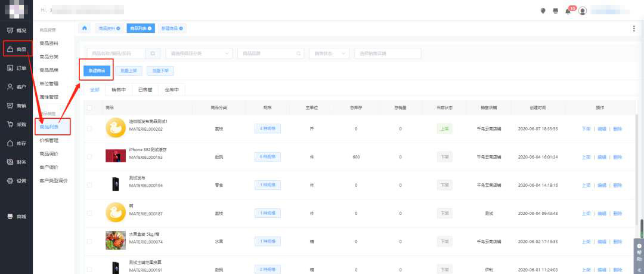Select checkbox for MATERIEL000194 row
Screen dimensions: 644x274
point(90,185)
